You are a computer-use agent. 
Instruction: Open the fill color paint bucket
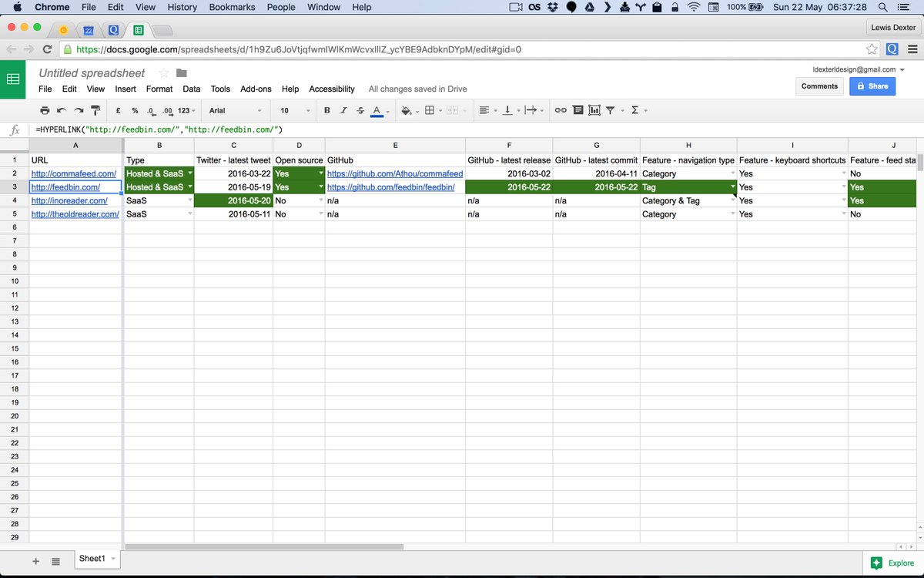pyautogui.click(x=406, y=110)
